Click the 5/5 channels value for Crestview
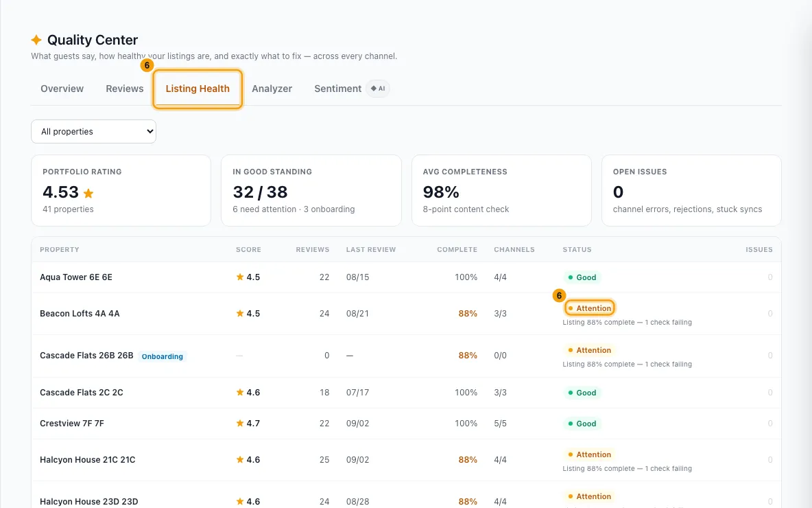The height and width of the screenshot is (508, 812). [x=500, y=424]
